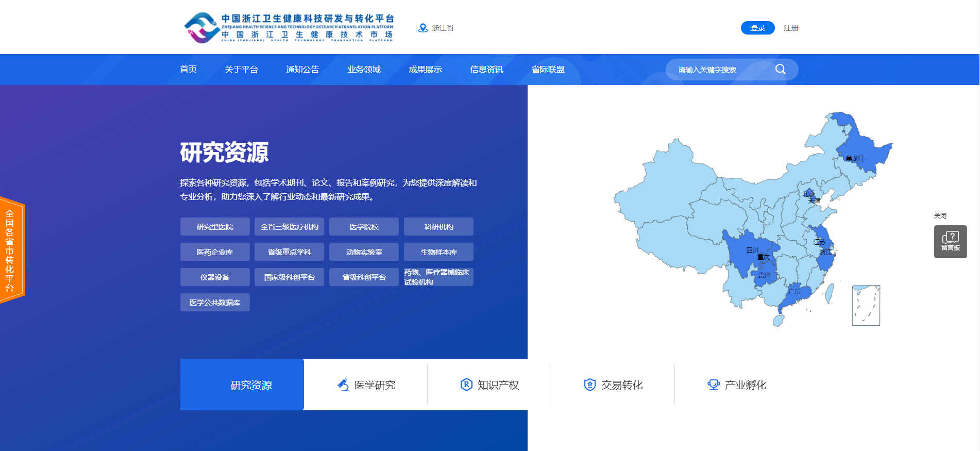This screenshot has width=980, height=451.
Task: Open the 关于平台 menu item
Action: coord(241,70)
